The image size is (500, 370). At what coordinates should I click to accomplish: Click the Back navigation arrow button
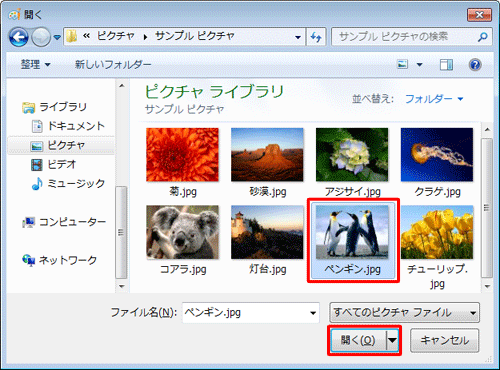[19, 37]
